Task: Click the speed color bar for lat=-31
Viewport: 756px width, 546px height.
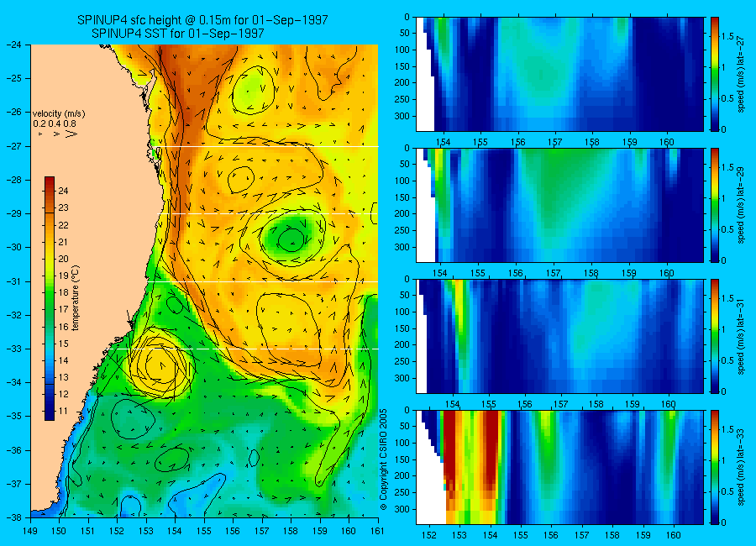Action: pyautogui.click(x=715, y=336)
